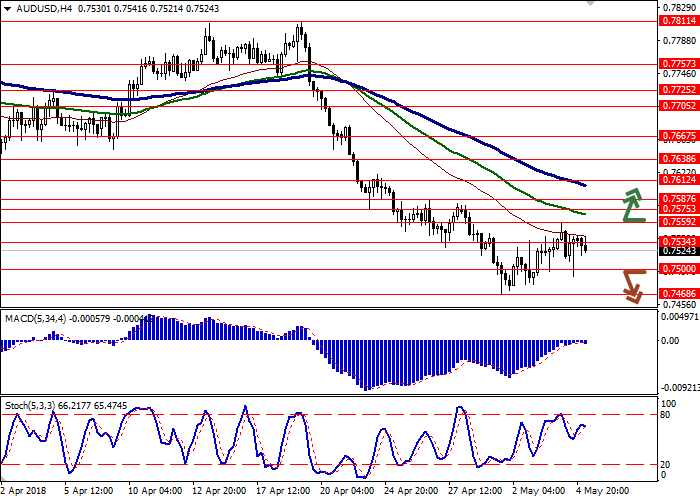Click the green upward arrow icon
This screenshot has height=500, width=700.
coord(632,204)
